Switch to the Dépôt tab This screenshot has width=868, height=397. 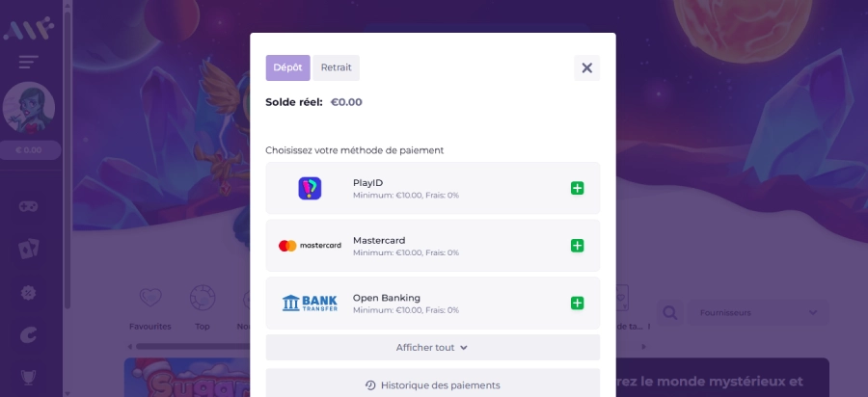pyautogui.click(x=287, y=67)
